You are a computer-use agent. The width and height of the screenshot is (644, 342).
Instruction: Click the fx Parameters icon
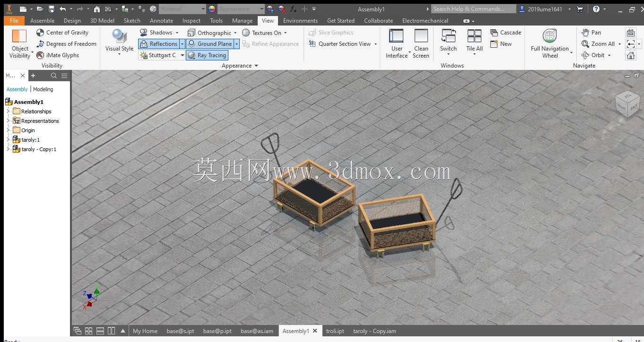(x=293, y=9)
